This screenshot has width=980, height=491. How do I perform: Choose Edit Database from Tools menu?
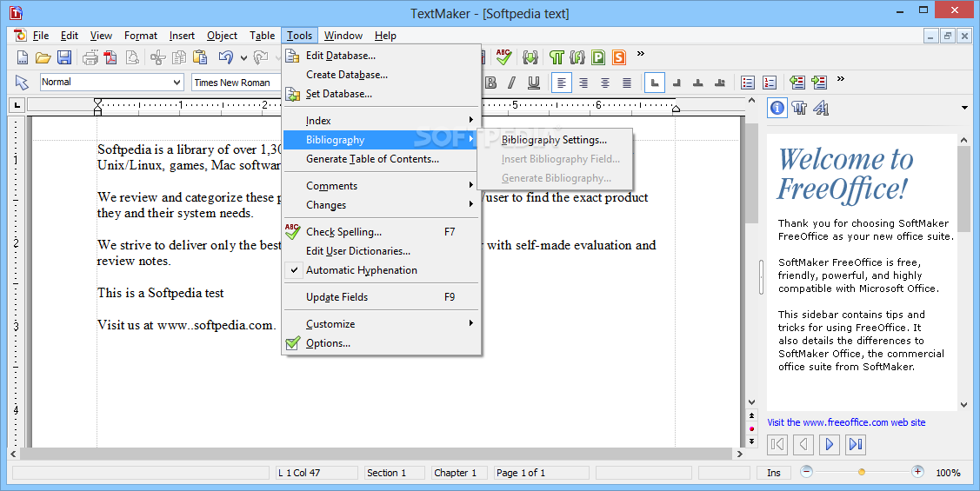(382, 56)
